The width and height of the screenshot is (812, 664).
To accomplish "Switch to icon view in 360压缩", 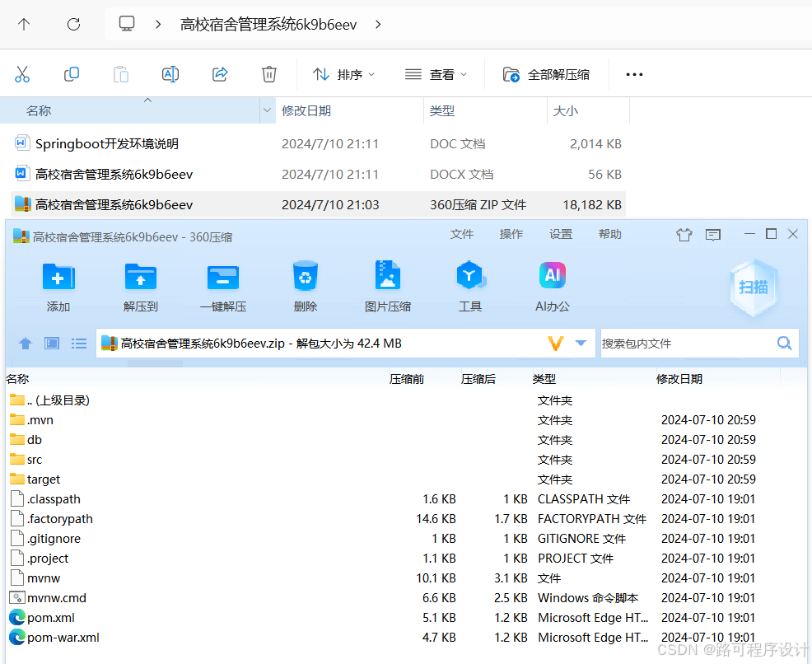I will 52,344.
